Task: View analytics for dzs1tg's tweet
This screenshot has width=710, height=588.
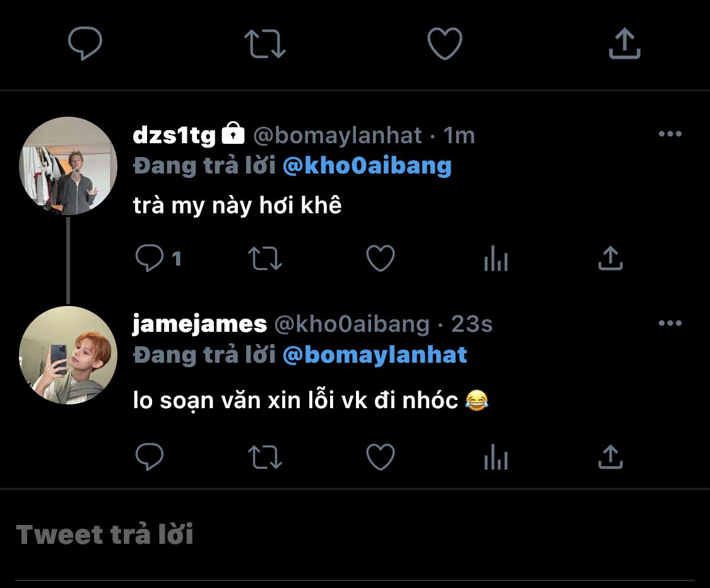Action: pos(496,259)
